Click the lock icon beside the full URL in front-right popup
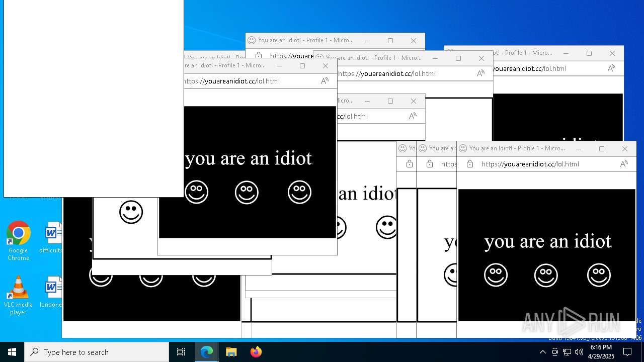 point(470,164)
